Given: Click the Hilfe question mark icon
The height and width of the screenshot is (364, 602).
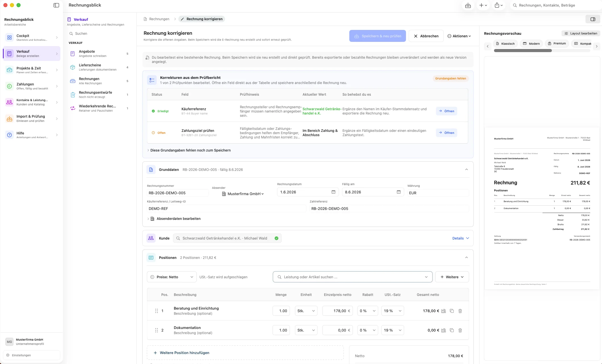Looking at the screenshot, I should 9,135.
